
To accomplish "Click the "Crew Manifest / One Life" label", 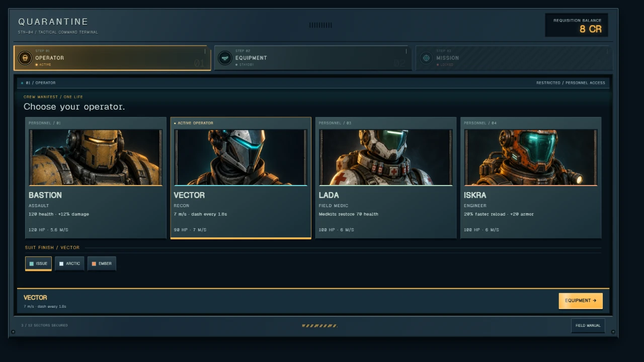I will pyautogui.click(x=53, y=97).
